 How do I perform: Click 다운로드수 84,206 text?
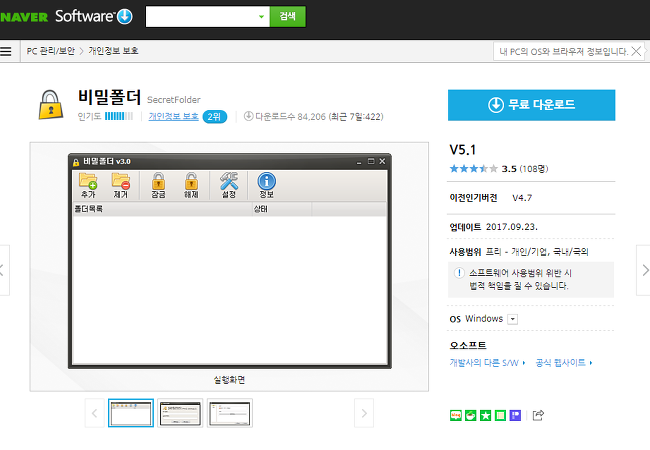tap(291, 117)
